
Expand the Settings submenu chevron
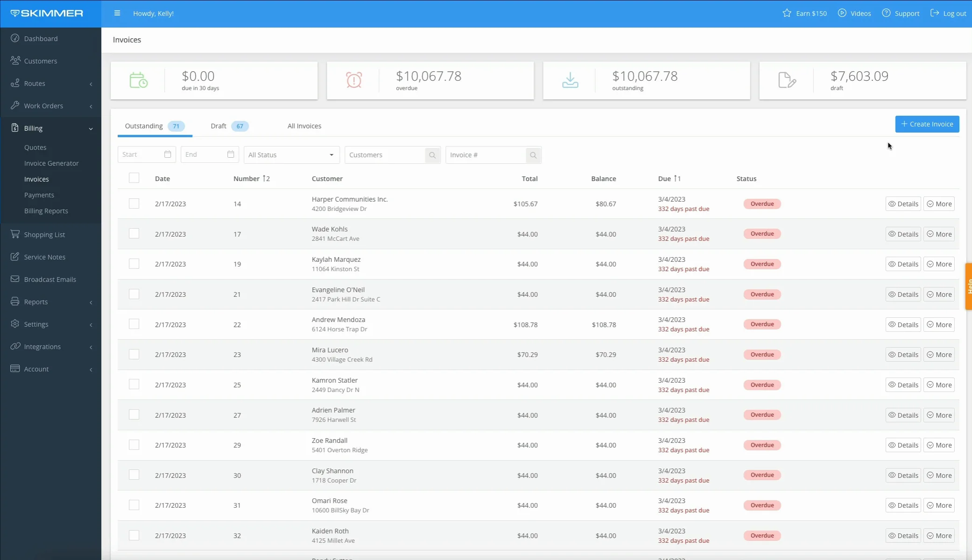pyautogui.click(x=91, y=325)
